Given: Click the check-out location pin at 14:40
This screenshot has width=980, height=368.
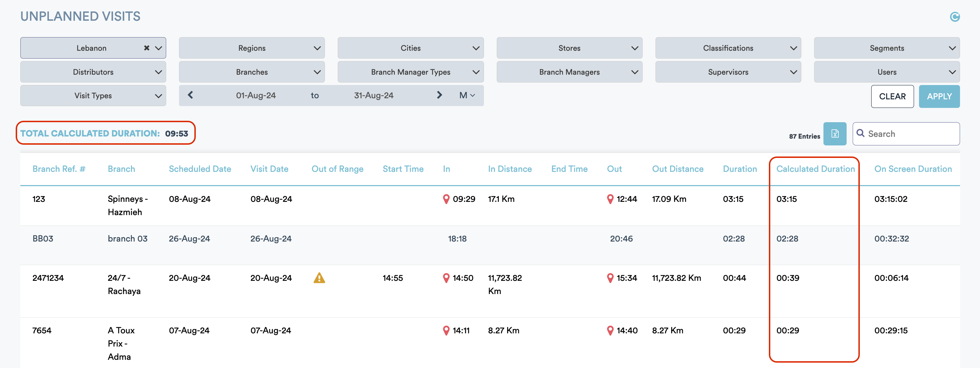Looking at the screenshot, I should (610, 331).
